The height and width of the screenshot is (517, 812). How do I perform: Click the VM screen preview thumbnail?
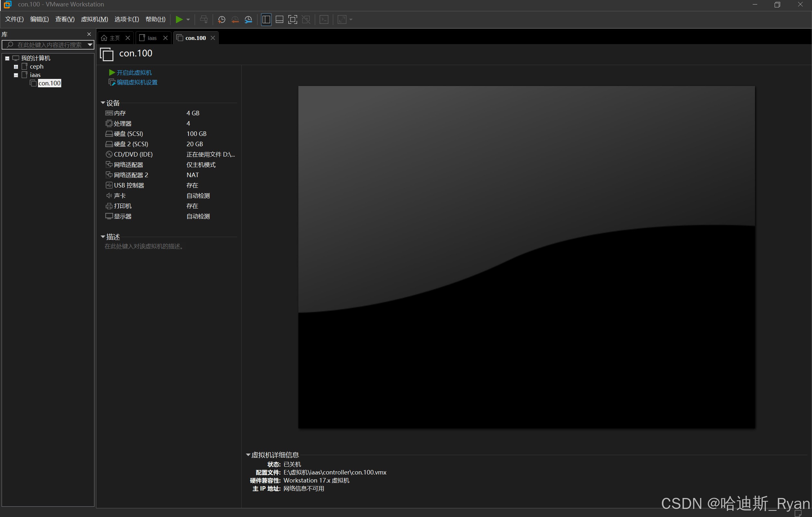(x=527, y=257)
